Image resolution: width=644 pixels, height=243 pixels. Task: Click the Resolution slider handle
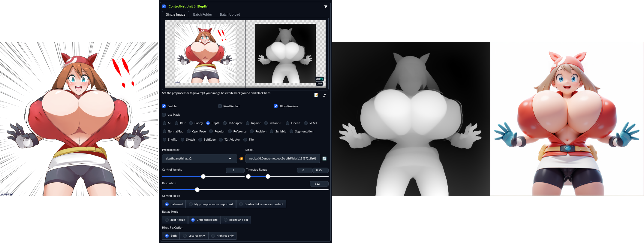[x=197, y=190]
